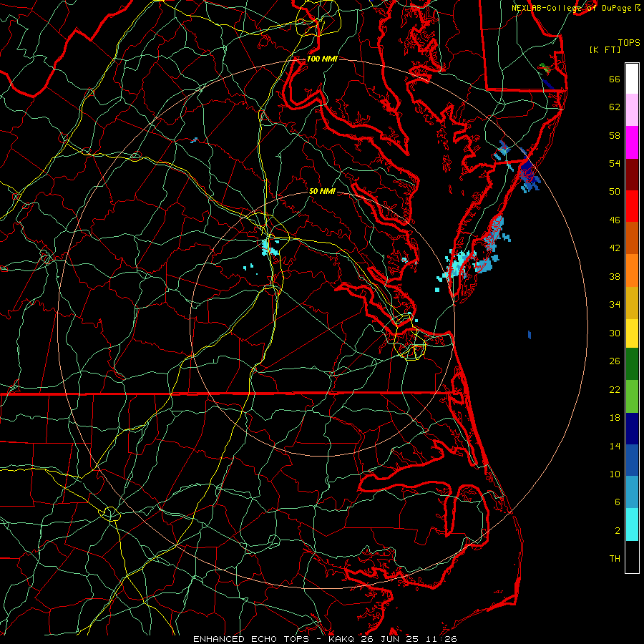Click the "34" legend value
Screen dimensions: 644x644
615,304
